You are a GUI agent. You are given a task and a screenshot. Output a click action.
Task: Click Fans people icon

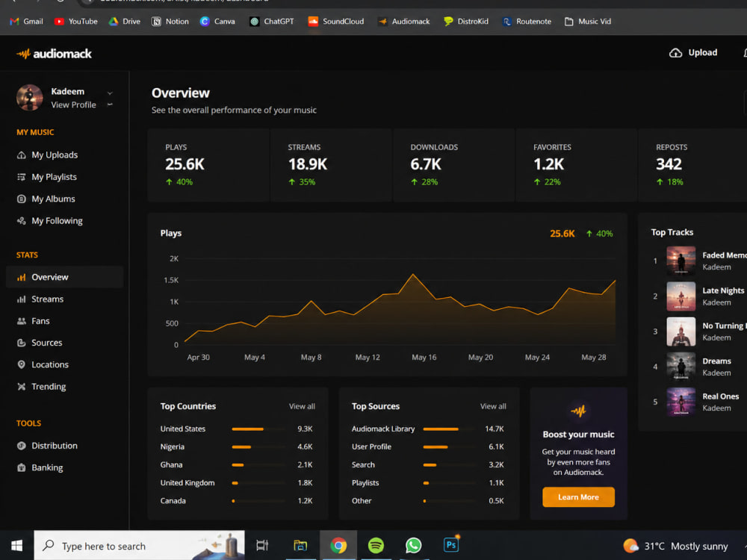coord(22,321)
